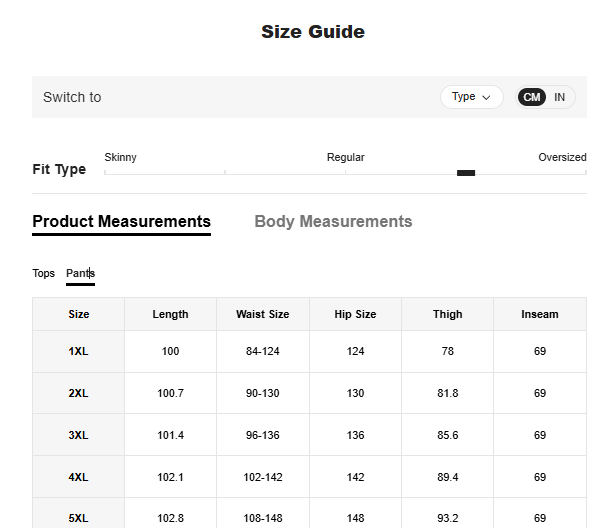The image size is (608, 528).
Task: Switch units to IN
Action: [x=560, y=97]
